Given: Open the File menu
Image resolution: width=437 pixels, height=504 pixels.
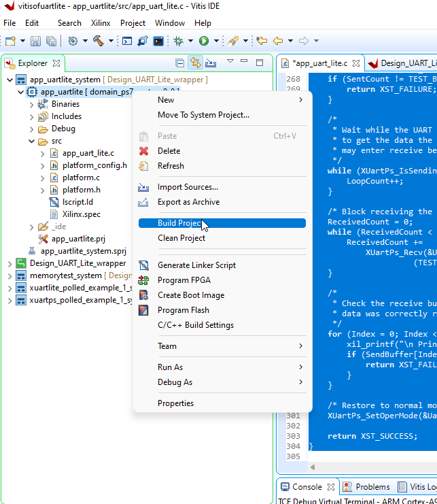Looking at the screenshot, I should 10,23.
